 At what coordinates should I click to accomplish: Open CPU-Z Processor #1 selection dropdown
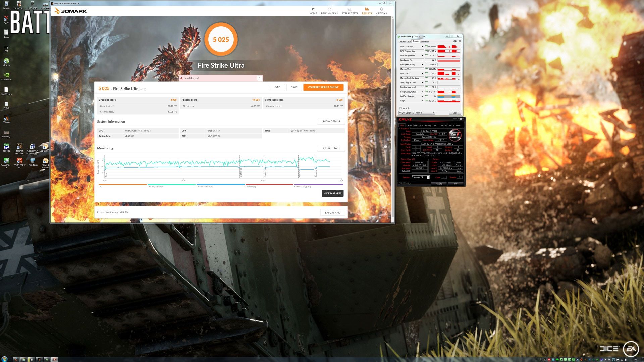pos(421,177)
